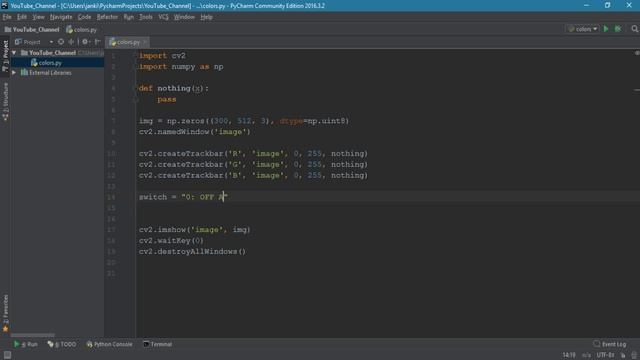This screenshot has width=640, height=360.
Task: Click collapse-all icon in Project panel header
Action: pyautogui.click(x=71, y=42)
